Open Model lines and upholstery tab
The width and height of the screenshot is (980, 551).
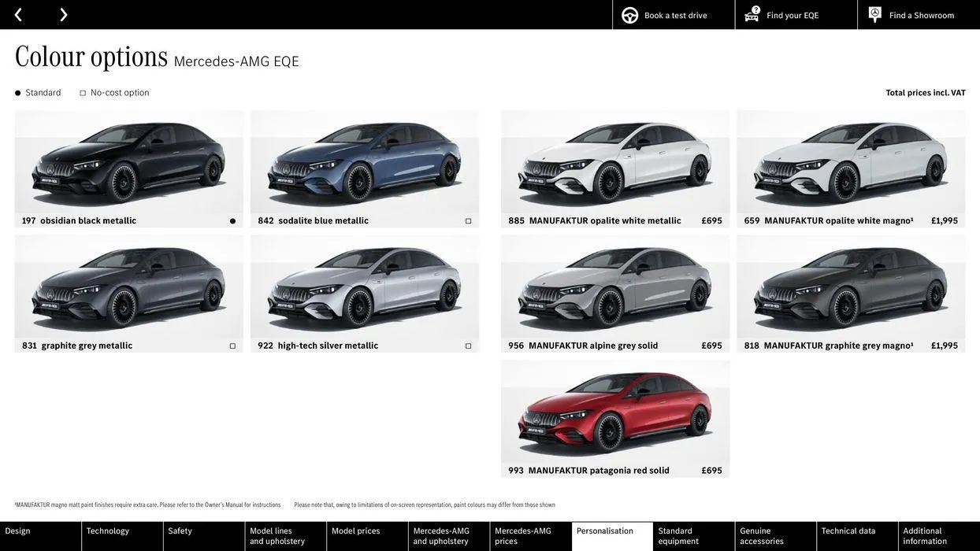click(x=286, y=536)
